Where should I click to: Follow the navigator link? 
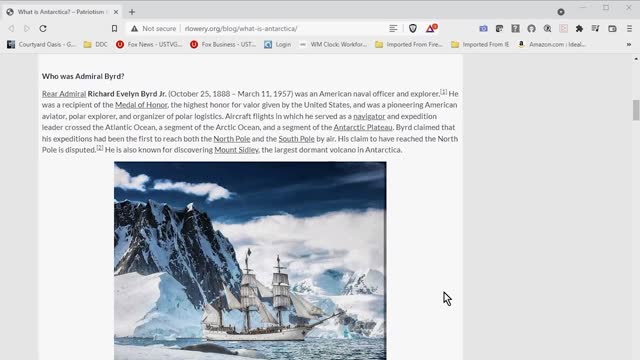click(x=369, y=116)
